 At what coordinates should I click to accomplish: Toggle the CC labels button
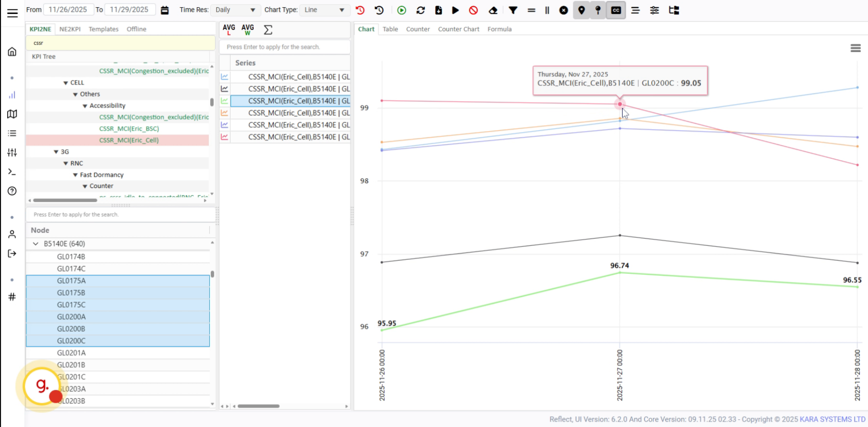616,10
